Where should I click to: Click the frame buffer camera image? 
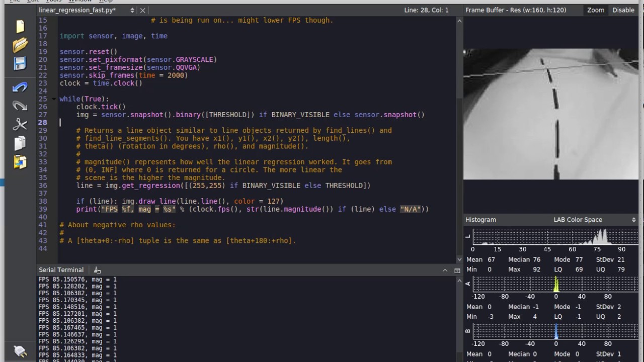click(550, 114)
